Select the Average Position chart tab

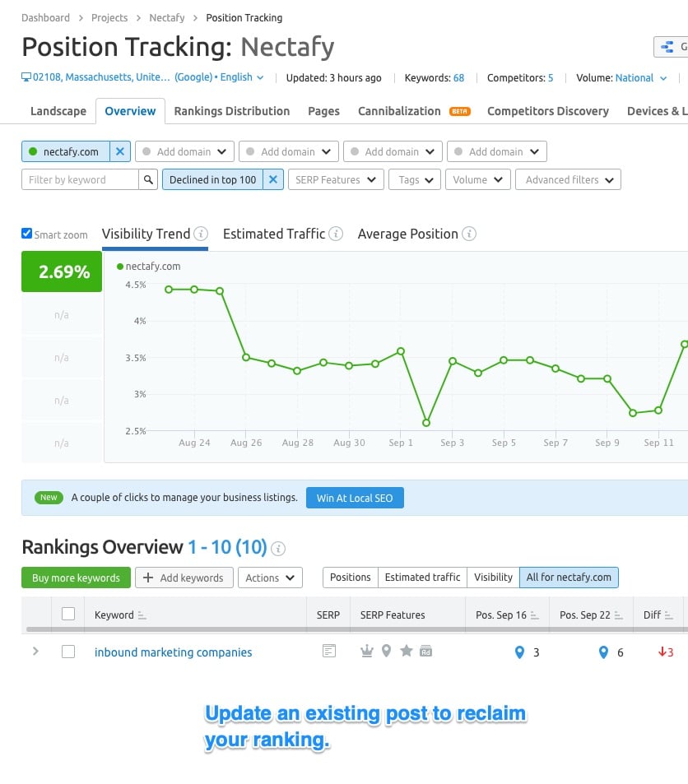point(408,234)
